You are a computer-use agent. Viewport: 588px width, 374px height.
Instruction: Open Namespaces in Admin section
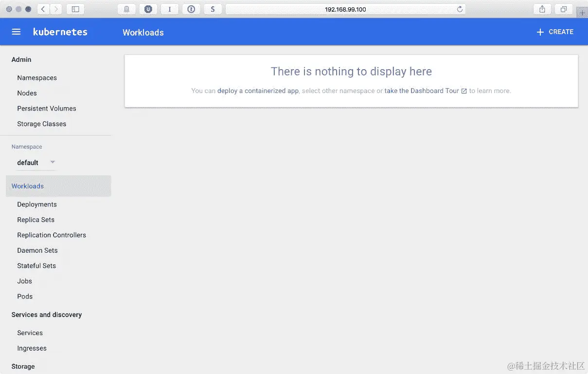[37, 78]
